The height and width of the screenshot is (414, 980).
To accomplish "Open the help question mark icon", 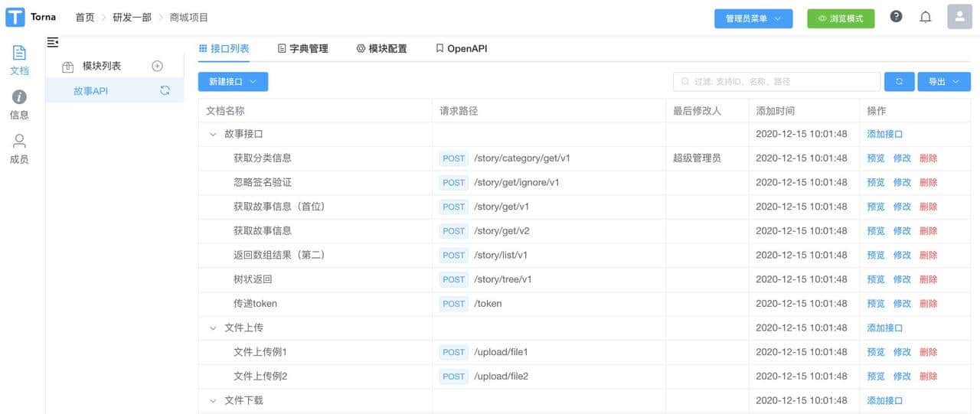I will (896, 17).
